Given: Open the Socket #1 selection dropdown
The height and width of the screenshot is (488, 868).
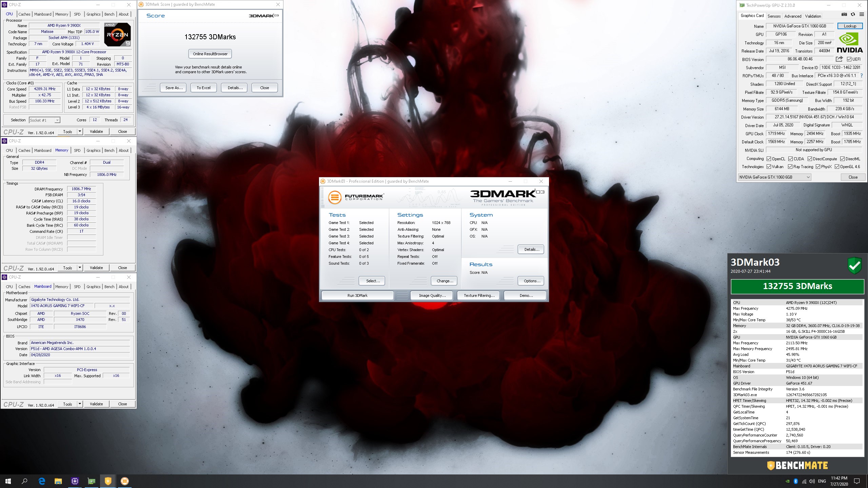Looking at the screenshot, I should 44,120.
